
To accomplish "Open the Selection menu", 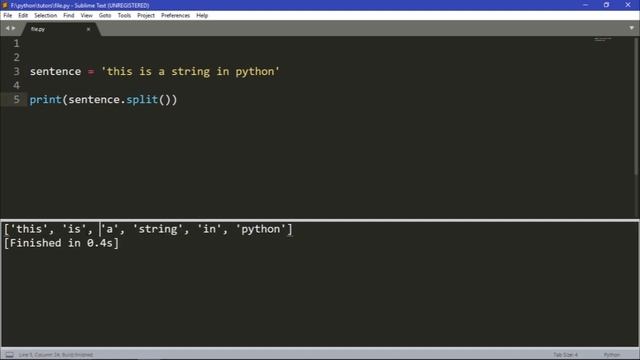I will tap(45, 16).
